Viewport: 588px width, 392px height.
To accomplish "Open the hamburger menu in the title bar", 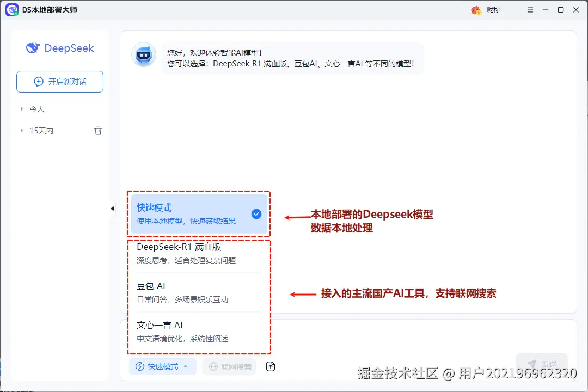I will (x=530, y=9).
